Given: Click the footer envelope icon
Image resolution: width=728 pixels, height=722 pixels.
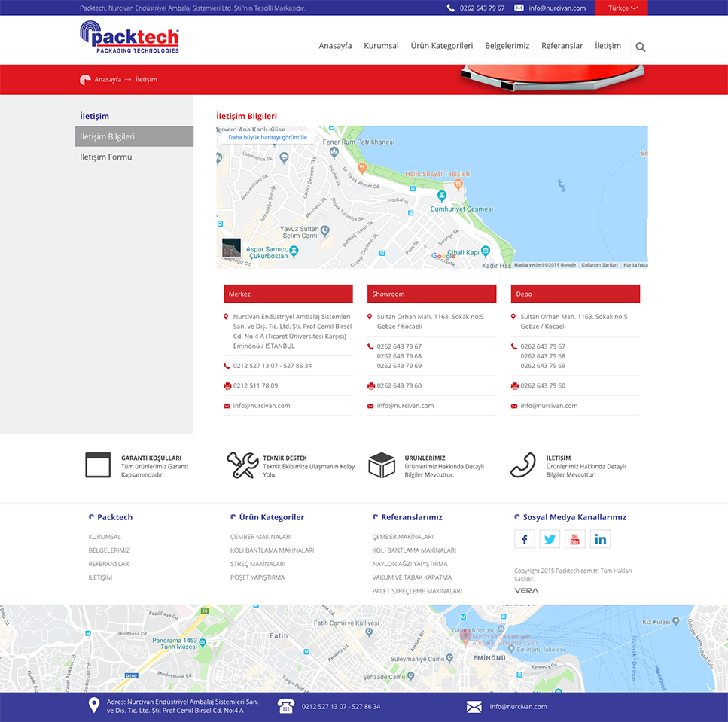Looking at the screenshot, I should [474, 707].
